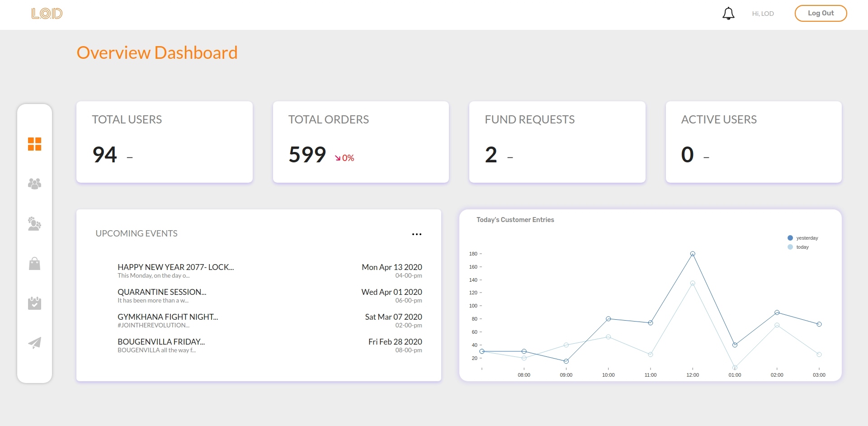This screenshot has height=426, width=868.
Task: Open notifications bell icon
Action: (x=728, y=14)
